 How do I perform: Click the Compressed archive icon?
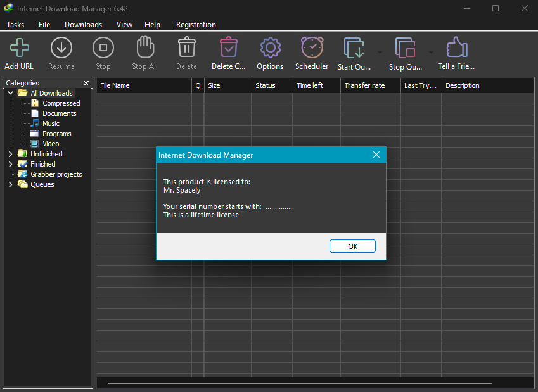click(x=35, y=103)
